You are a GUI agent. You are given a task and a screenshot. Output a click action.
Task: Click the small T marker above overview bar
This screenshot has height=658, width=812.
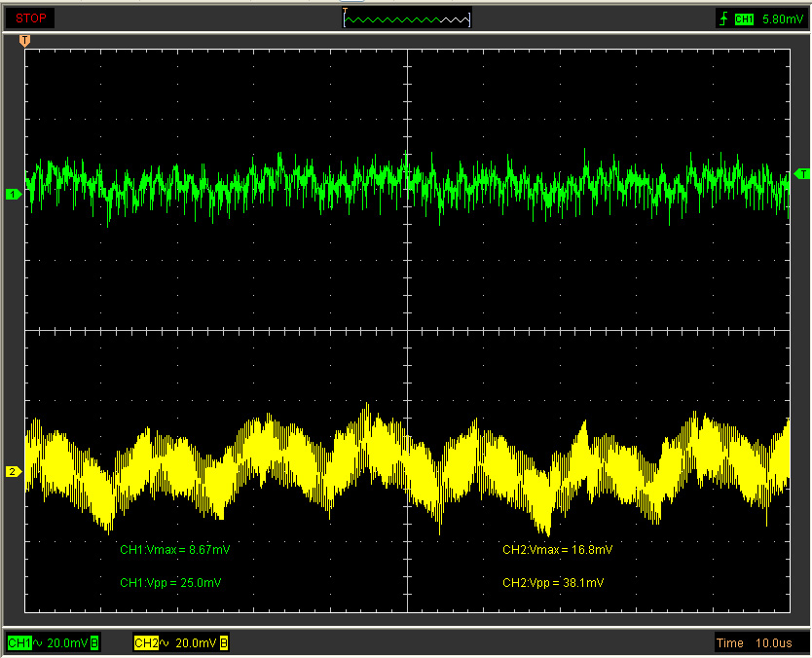pyautogui.click(x=345, y=10)
